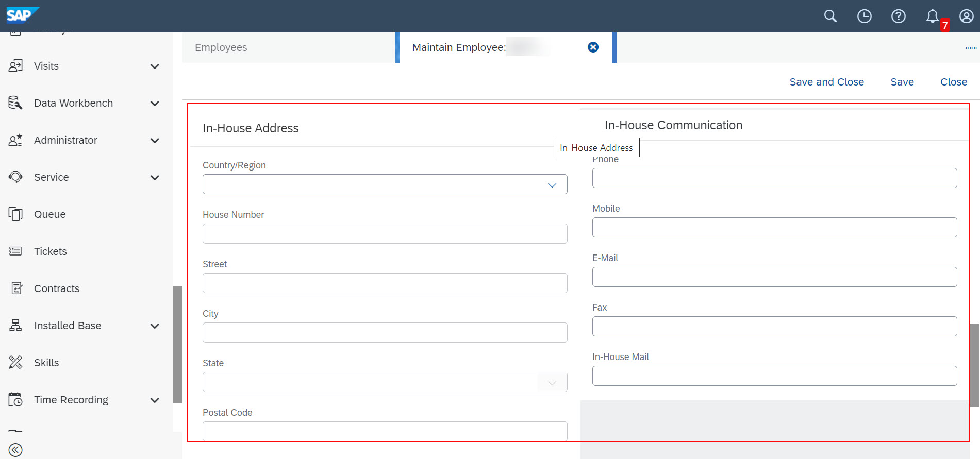Expand the Installed Base chevron
Viewport: 980px width, 459px height.
(155, 326)
